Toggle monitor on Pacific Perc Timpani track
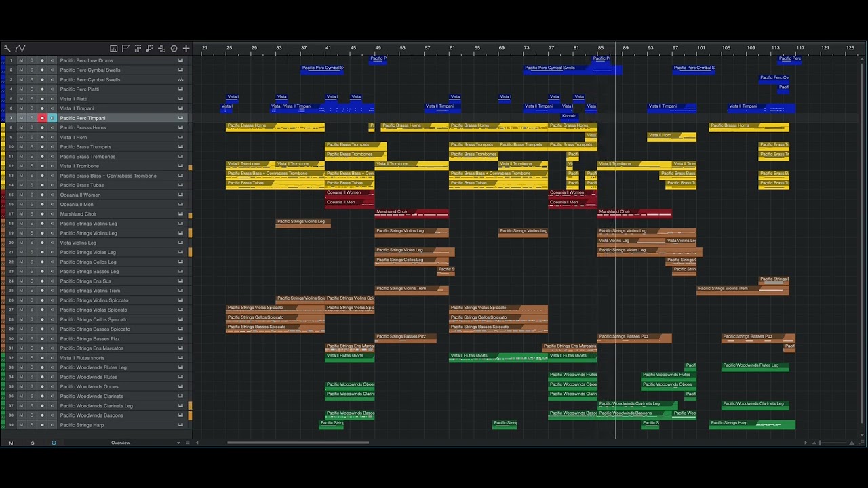The width and height of the screenshot is (868, 488). (52, 118)
